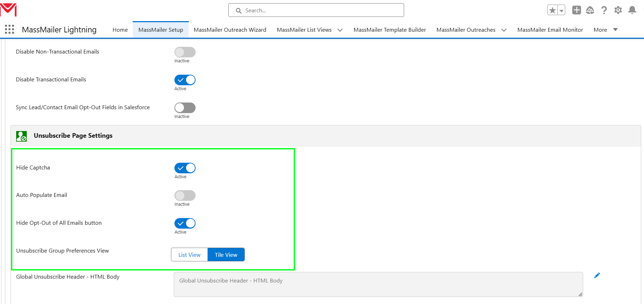Expand the MassMailer List Views dropdown chevron
This screenshot has height=304, width=644.
(x=340, y=30)
